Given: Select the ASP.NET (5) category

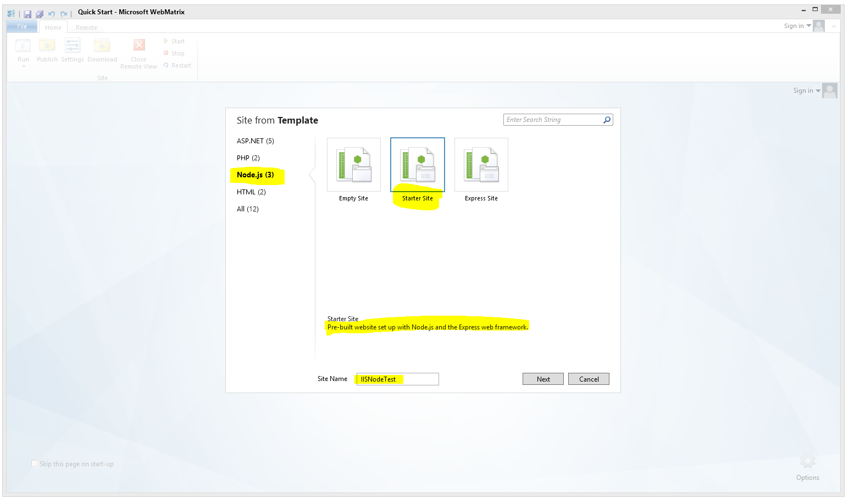Looking at the screenshot, I should [x=256, y=141].
